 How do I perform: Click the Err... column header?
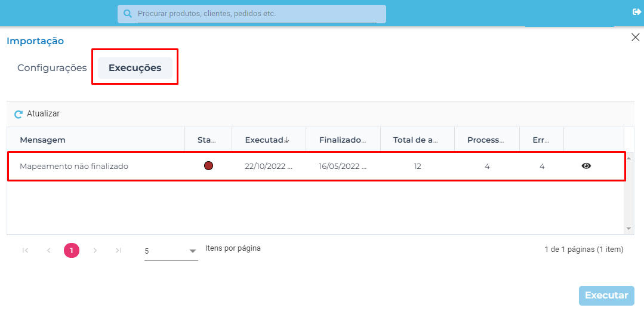tap(541, 140)
